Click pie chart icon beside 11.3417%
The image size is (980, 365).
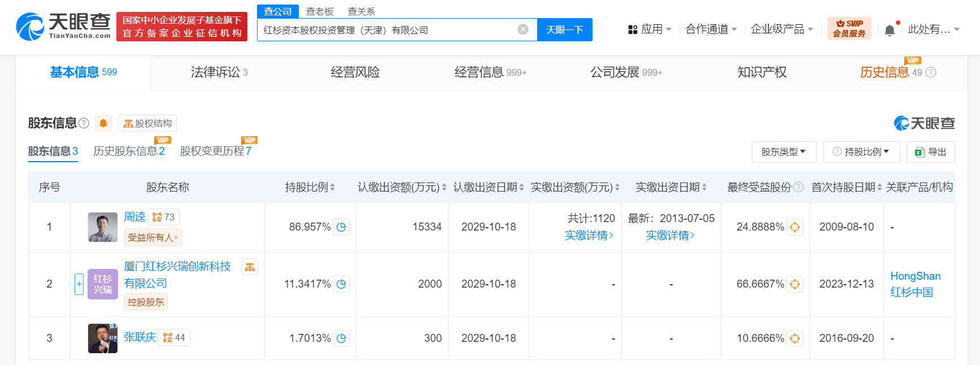[341, 284]
